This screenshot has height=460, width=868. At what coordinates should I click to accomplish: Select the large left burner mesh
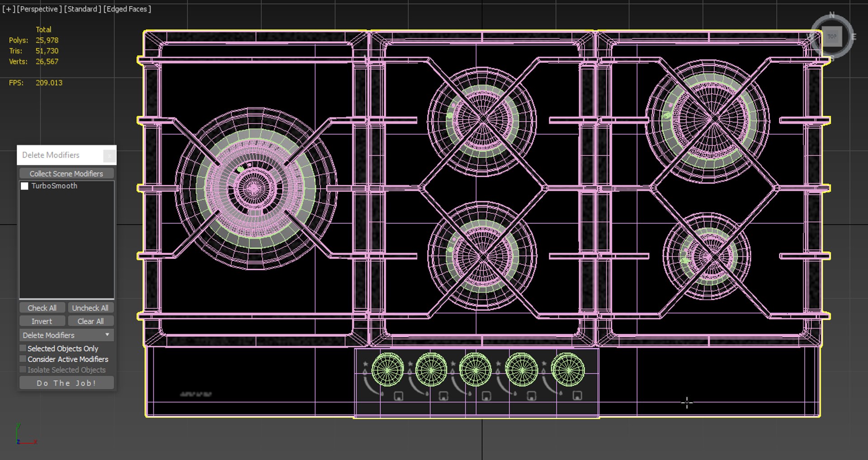(x=255, y=189)
